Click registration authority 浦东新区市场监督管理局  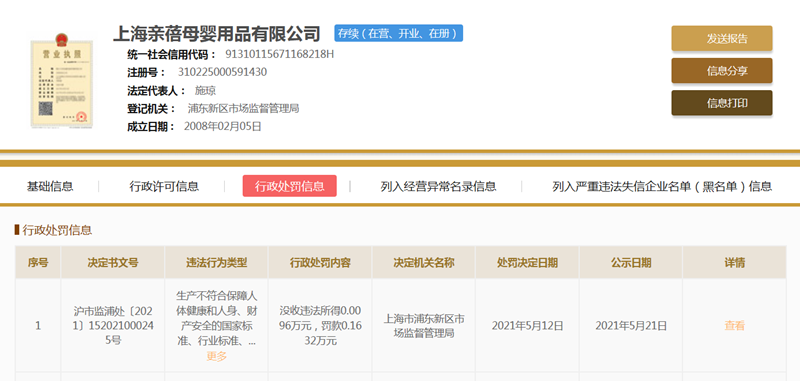(x=243, y=109)
